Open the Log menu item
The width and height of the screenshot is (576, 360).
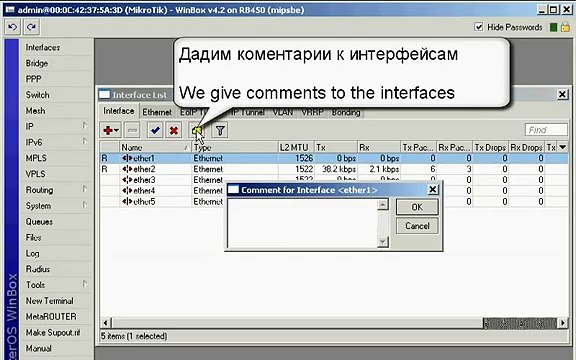[x=32, y=253]
